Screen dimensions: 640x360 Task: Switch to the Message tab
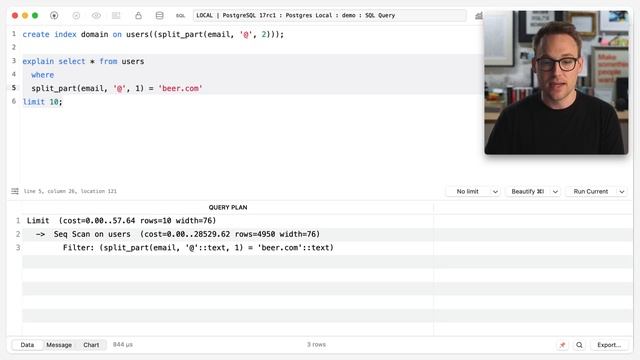(x=59, y=345)
